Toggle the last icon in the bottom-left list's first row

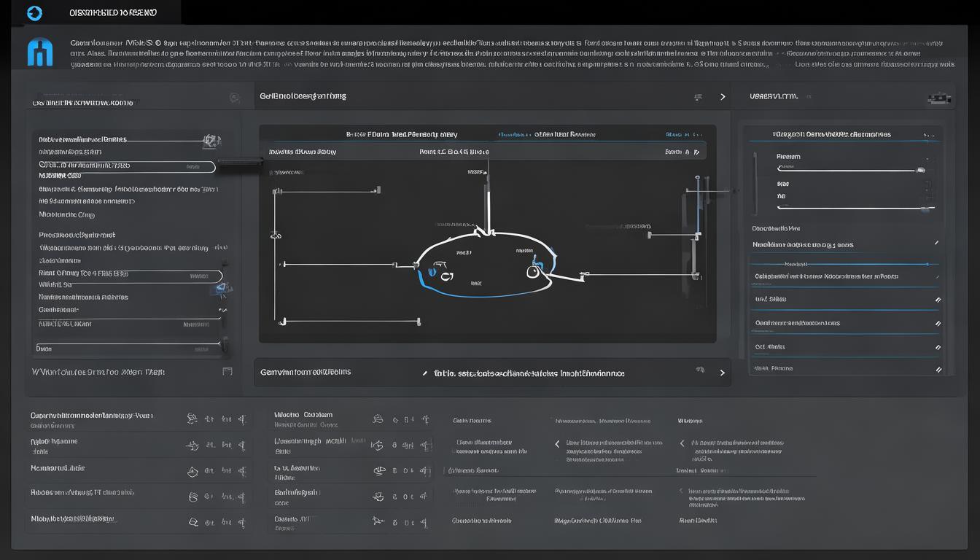(242, 419)
